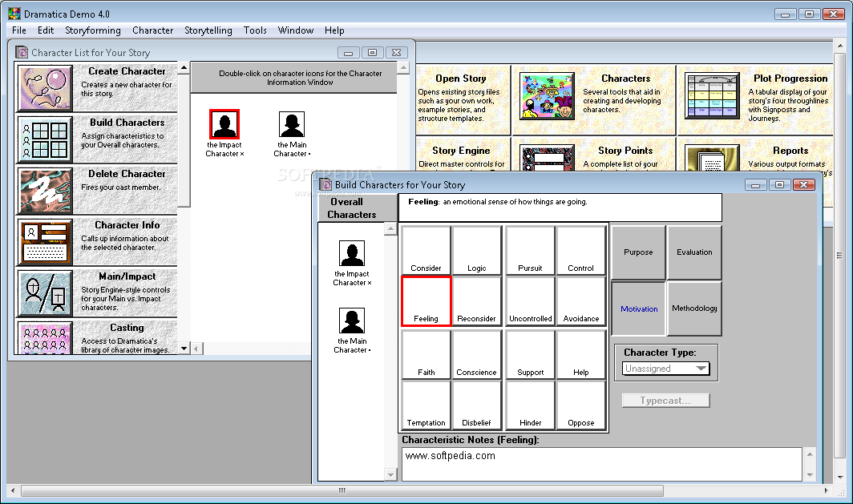Select Main Character icon in Overall Characters
The width and height of the screenshot is (853, 504).
[351, 321]
